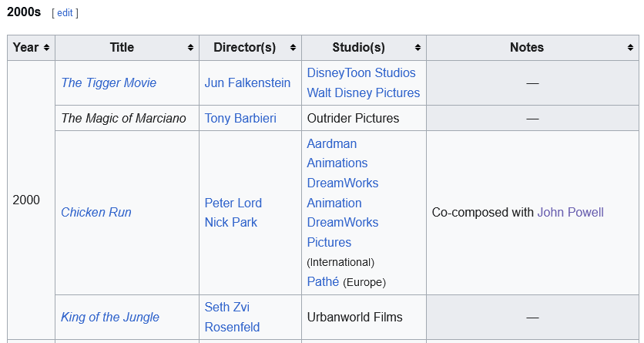Open John Powell composer link
The image size is (644, 343).
[x=570, y=213]
